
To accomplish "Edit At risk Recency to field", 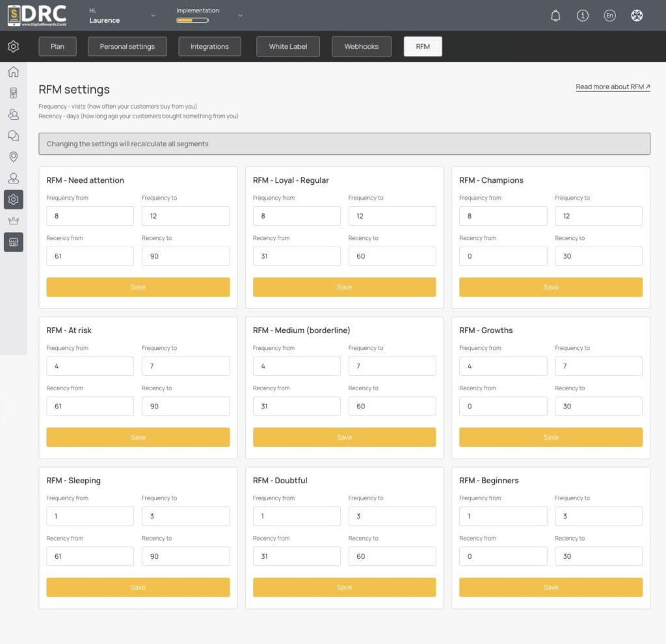I will tap(185, 406).
